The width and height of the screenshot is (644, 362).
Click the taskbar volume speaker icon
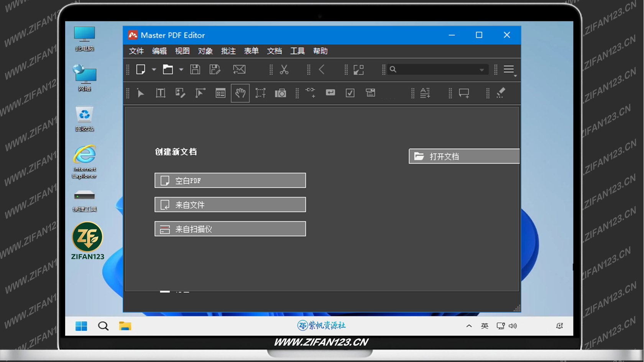(513, 326)
